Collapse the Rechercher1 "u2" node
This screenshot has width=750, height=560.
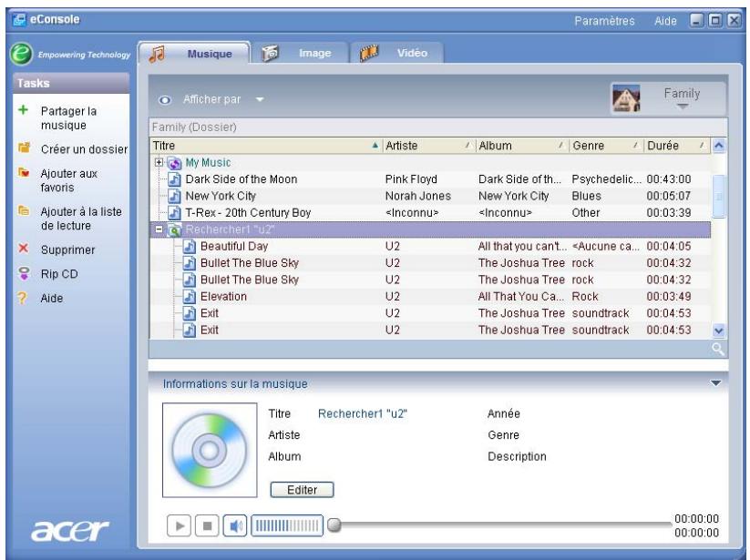click(x=159, y=229)
